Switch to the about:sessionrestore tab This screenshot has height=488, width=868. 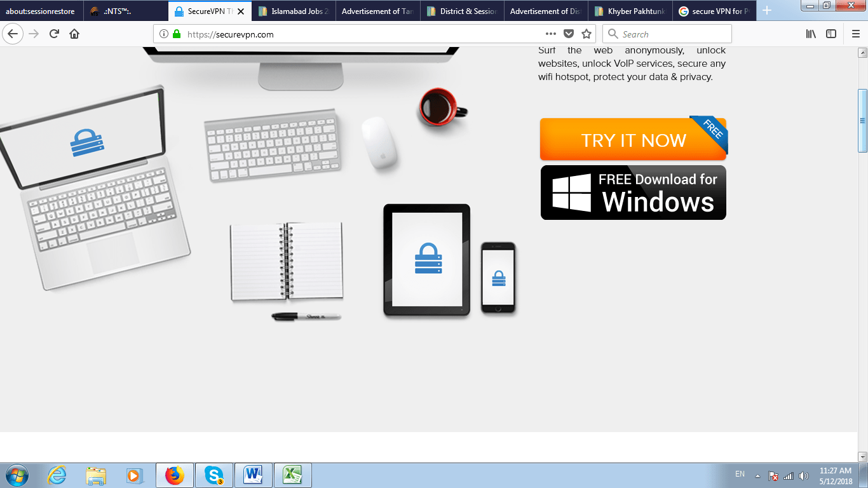click(x=42, y=11)
